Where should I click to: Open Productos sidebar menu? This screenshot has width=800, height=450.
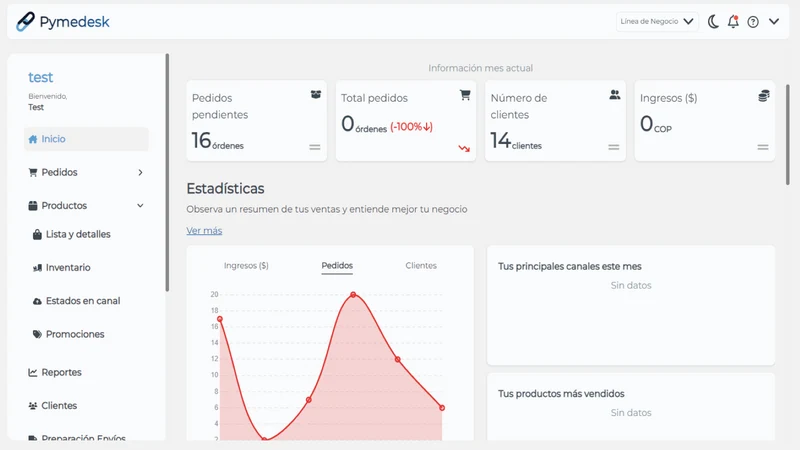(86, 206)
